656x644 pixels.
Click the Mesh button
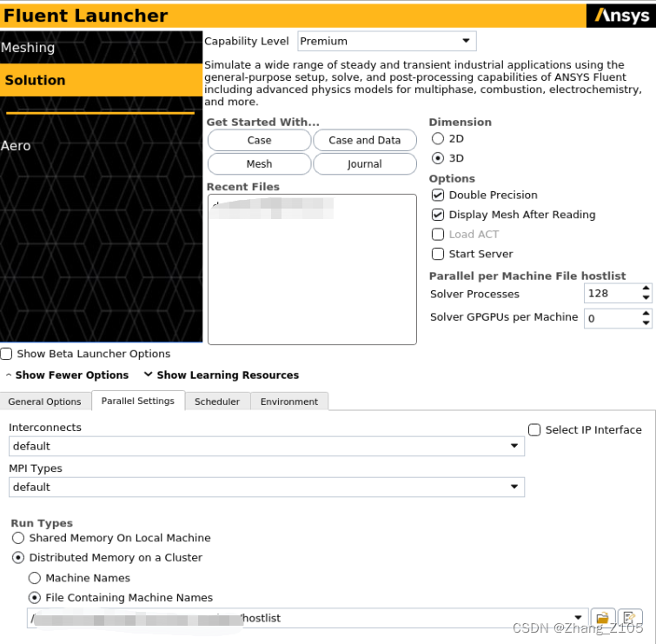260,164
